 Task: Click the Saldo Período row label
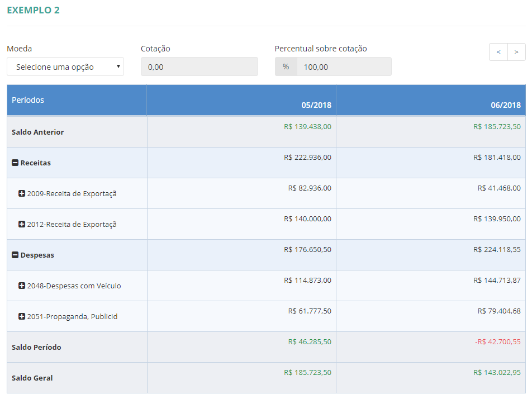[36, 348]
